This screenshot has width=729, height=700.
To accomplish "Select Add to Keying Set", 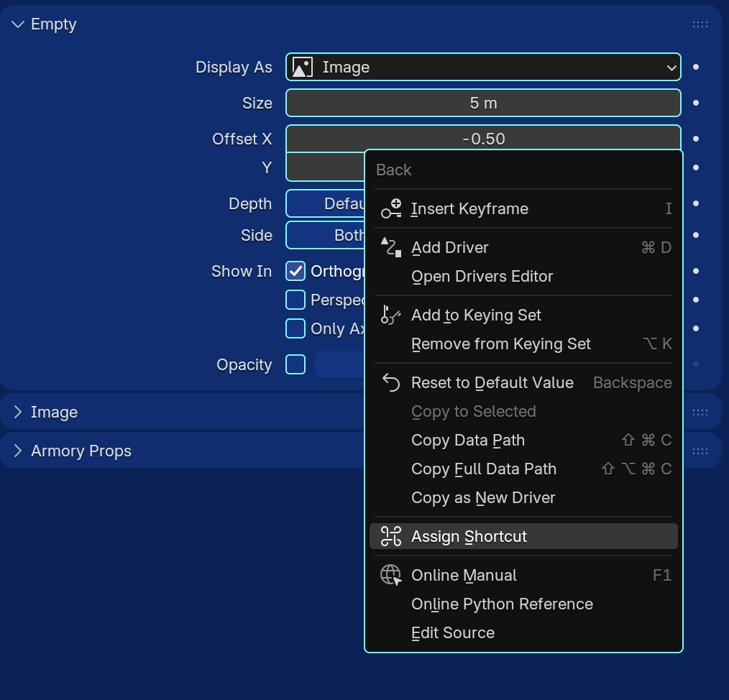I will (x=523, y=315).
